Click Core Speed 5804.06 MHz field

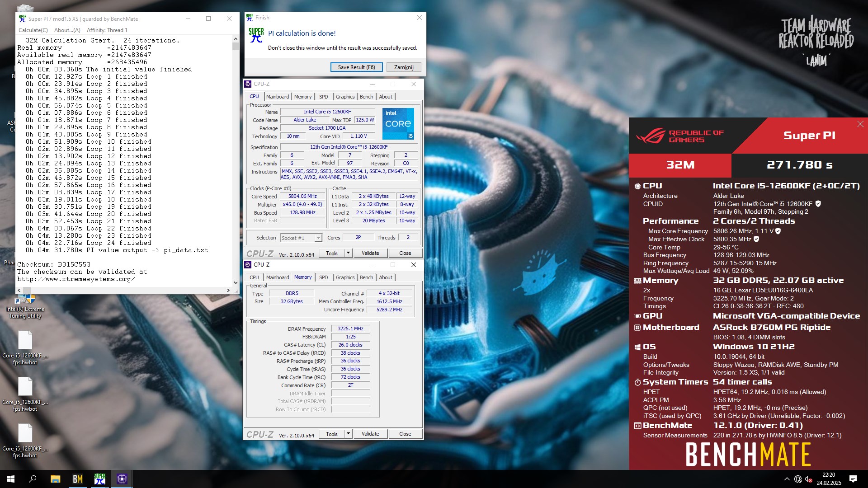(x=302, y=196)
